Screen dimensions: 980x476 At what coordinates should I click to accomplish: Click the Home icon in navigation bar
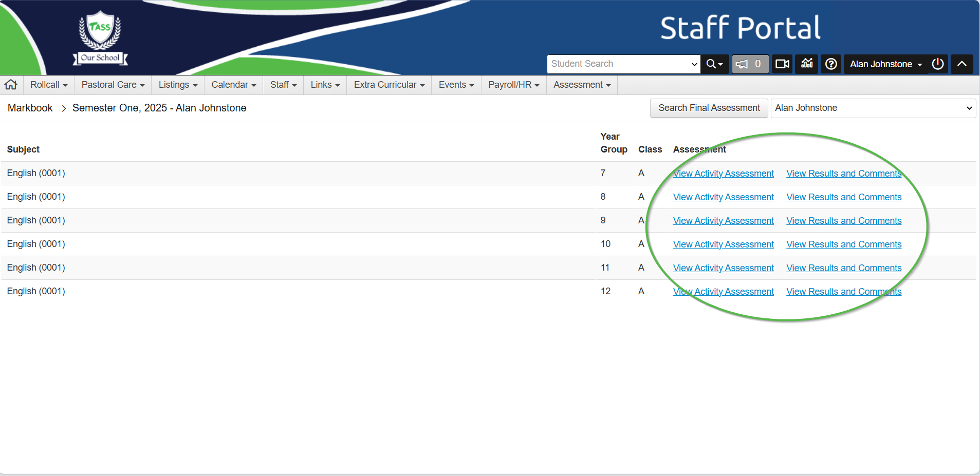(x=11, y=85)
